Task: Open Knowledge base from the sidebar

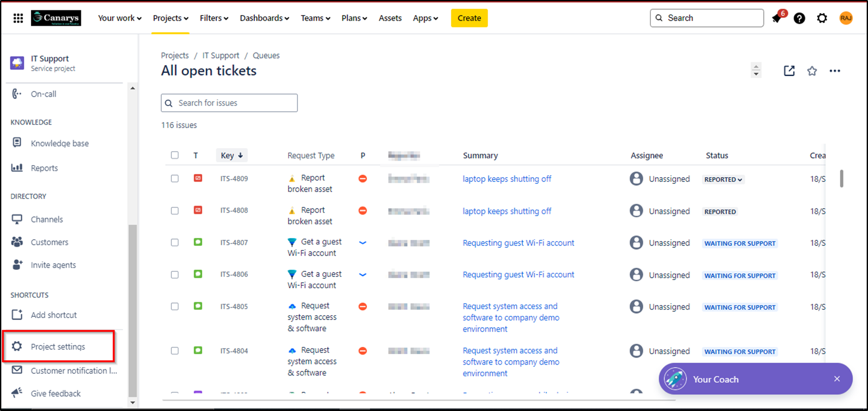Action: (x=60, y=143)
